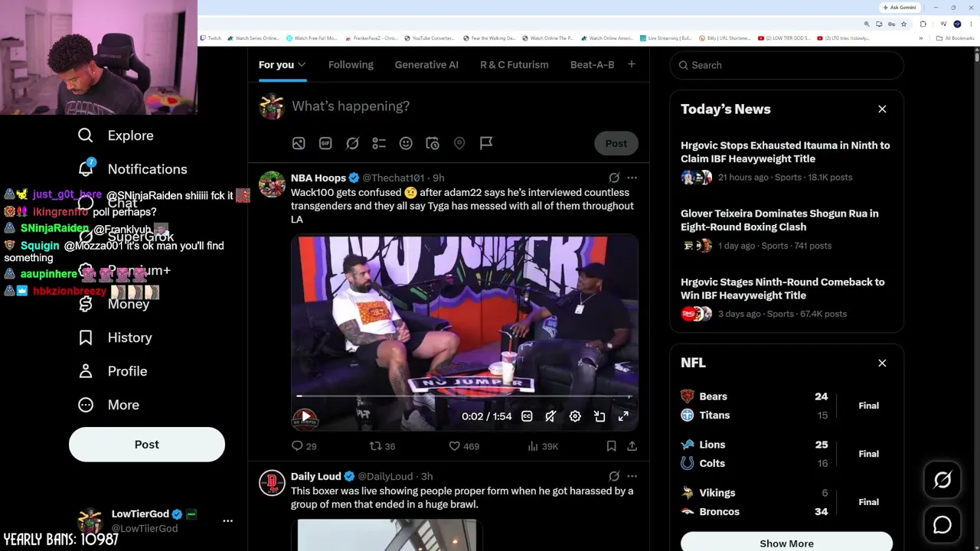Open the Profile person icon
Viewport: 980px width, 551px height.
tap(86, 371)
